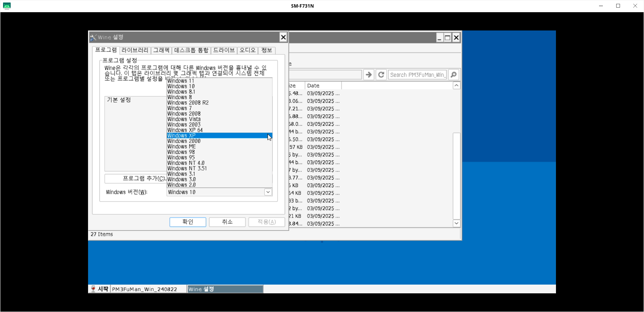Click the 97 KB file size cell

[x=296, y=147]
